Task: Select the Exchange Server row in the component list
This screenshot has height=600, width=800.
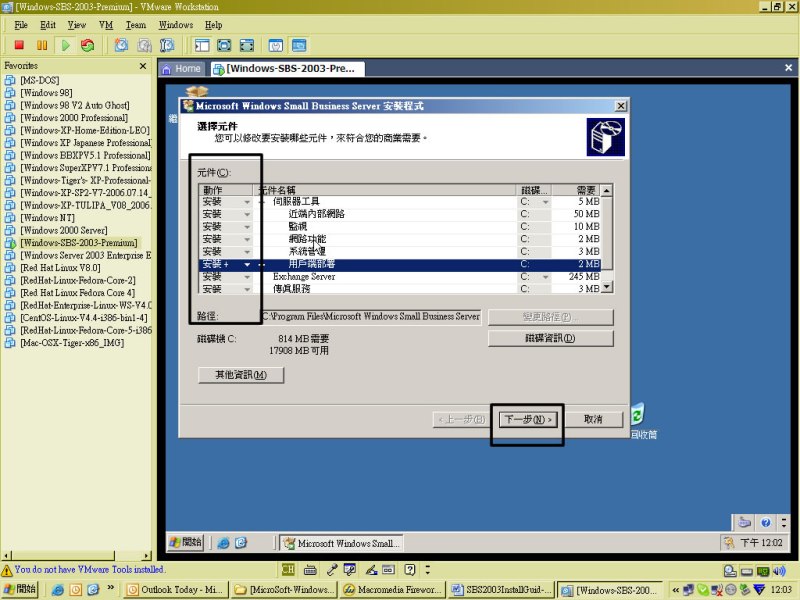Action: click(399, 277)
